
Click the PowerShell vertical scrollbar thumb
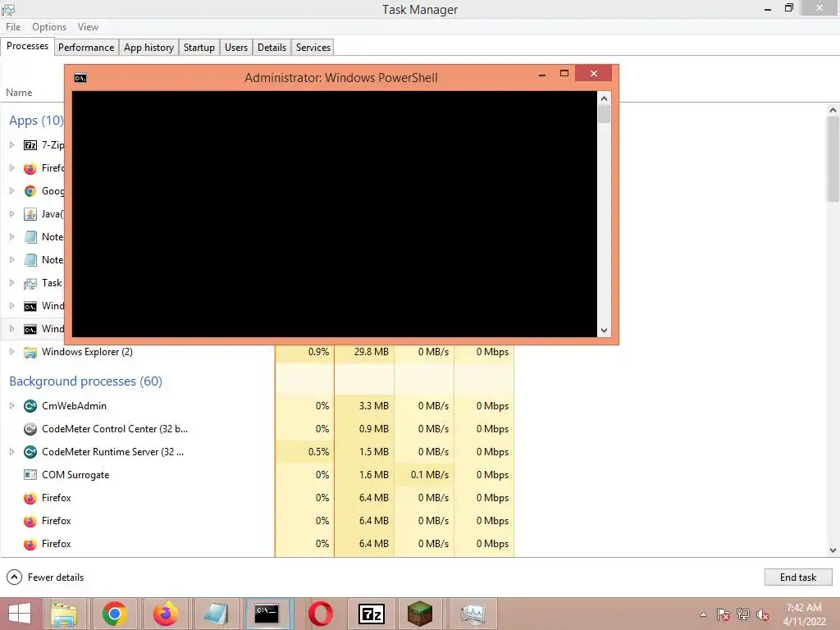pyautogui.click(x=605, y=115)
